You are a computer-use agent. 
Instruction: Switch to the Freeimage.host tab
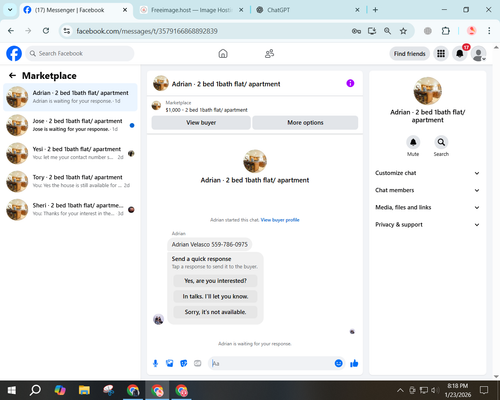[192, 10]
